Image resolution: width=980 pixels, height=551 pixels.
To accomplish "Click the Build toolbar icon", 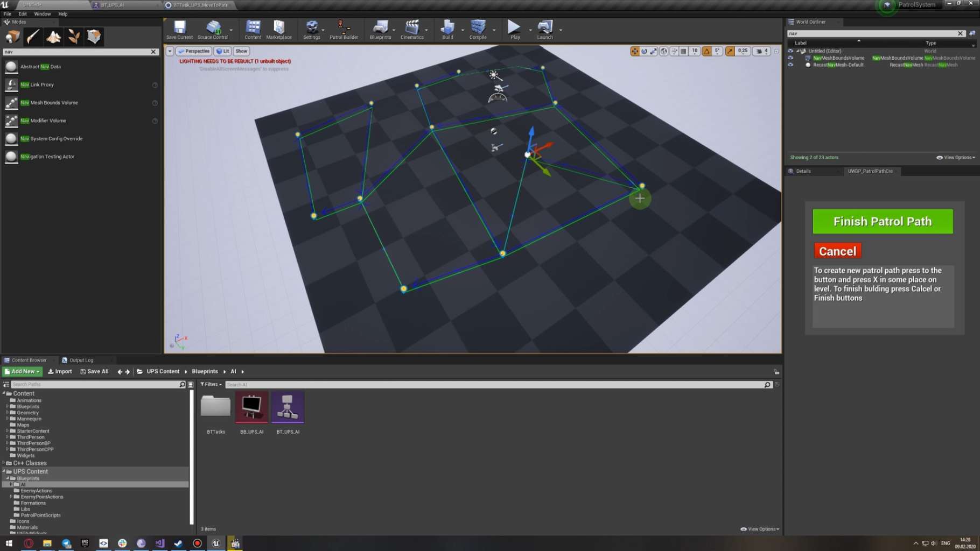I will [447, 30].
